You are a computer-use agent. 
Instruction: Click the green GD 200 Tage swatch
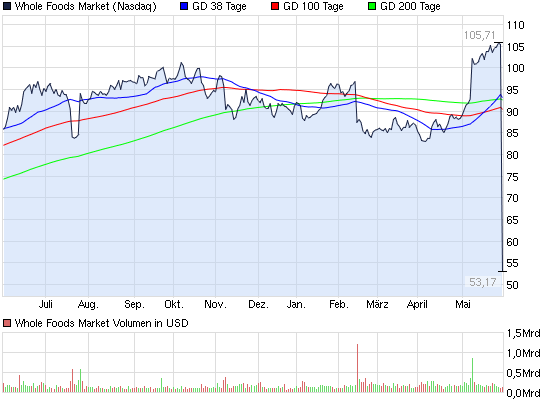point(372,6)
